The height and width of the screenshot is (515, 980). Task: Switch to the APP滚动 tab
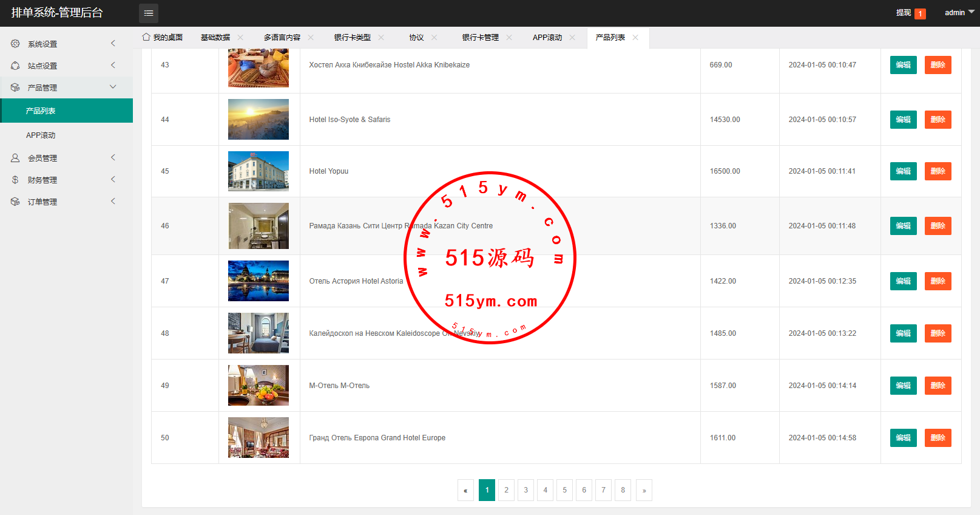pyautogui.click(x=547, y=38)
